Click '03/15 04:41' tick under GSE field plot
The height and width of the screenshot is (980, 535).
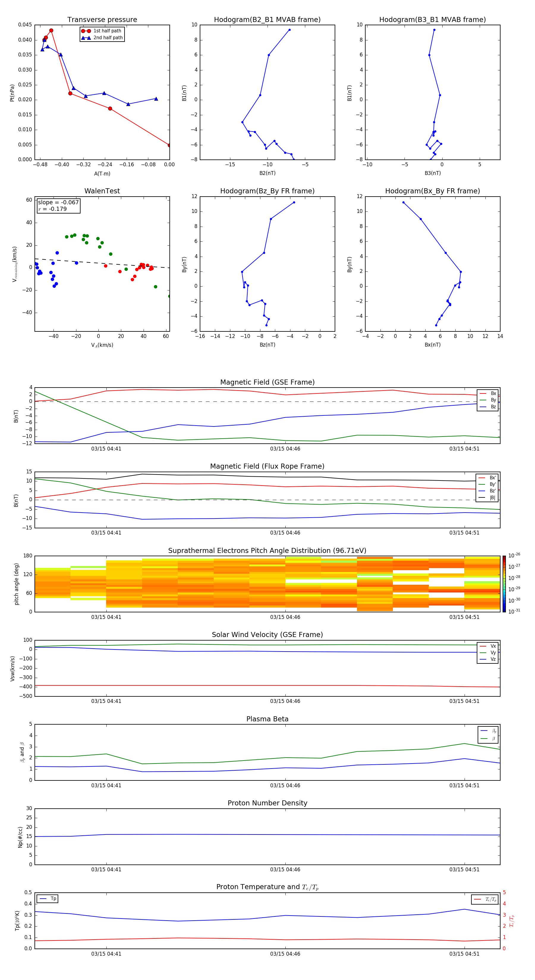106,449
